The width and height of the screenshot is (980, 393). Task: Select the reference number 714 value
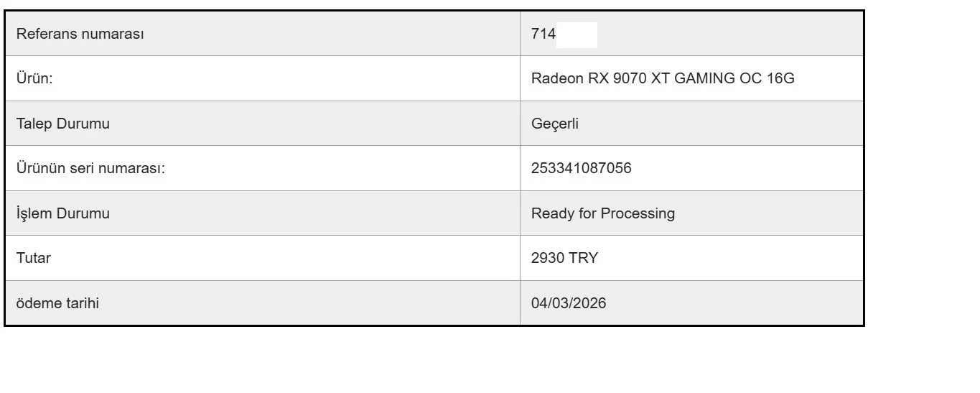[543, 34]
